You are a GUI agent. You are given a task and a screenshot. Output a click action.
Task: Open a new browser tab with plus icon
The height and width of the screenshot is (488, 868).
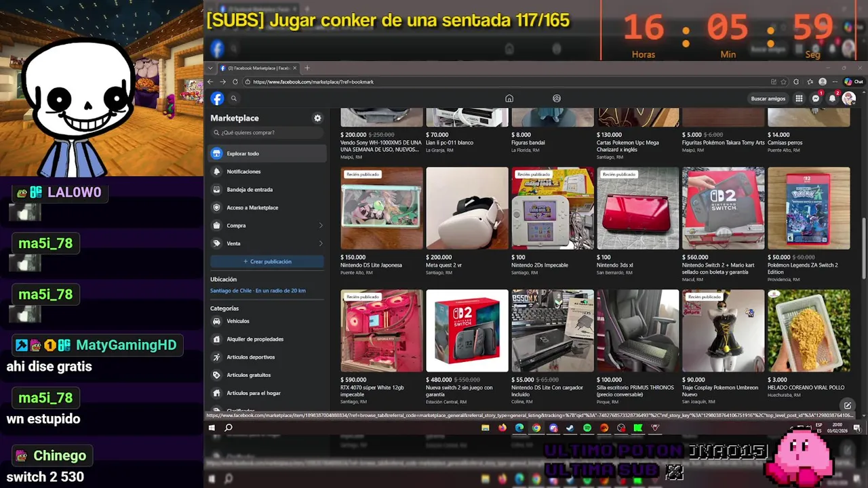[307, 68]
